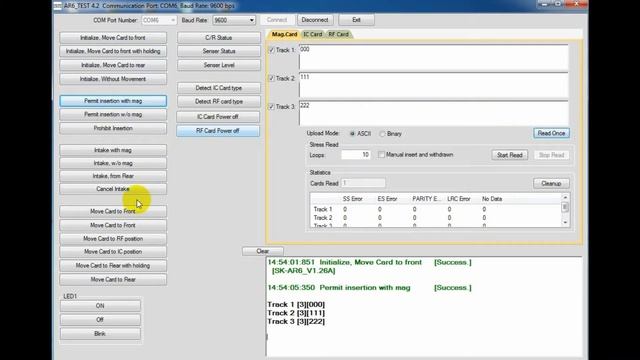This screenshot has height=360, width=640.
Task: Click the Cancel Intake button
Action: click(x=113, y=189)
